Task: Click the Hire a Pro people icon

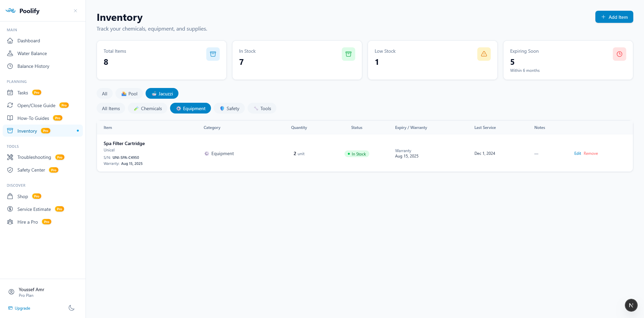Action: click(x=10, y=222)
